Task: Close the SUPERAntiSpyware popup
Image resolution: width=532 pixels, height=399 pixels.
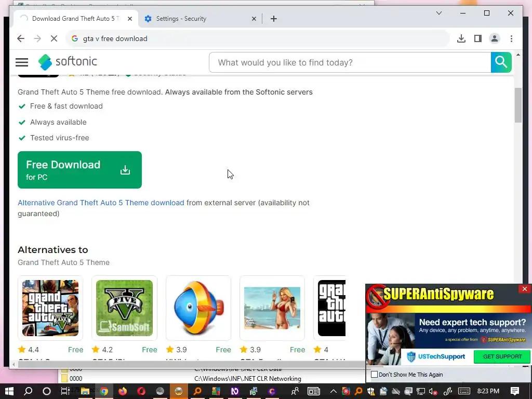Action: point(525,289)
